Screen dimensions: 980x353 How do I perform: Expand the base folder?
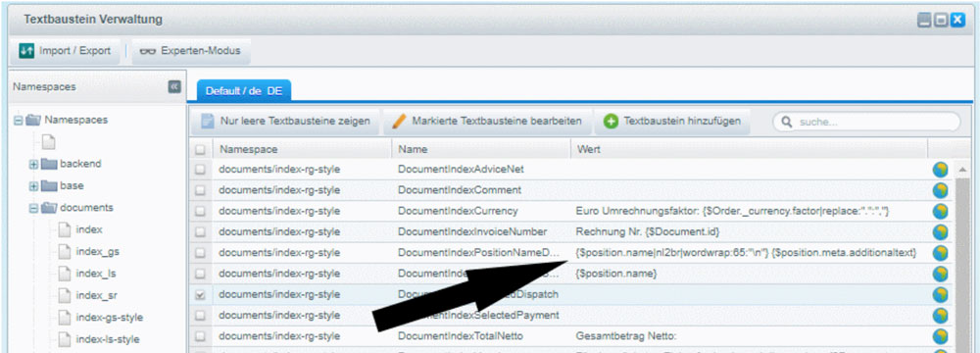(x=33, y=186)
